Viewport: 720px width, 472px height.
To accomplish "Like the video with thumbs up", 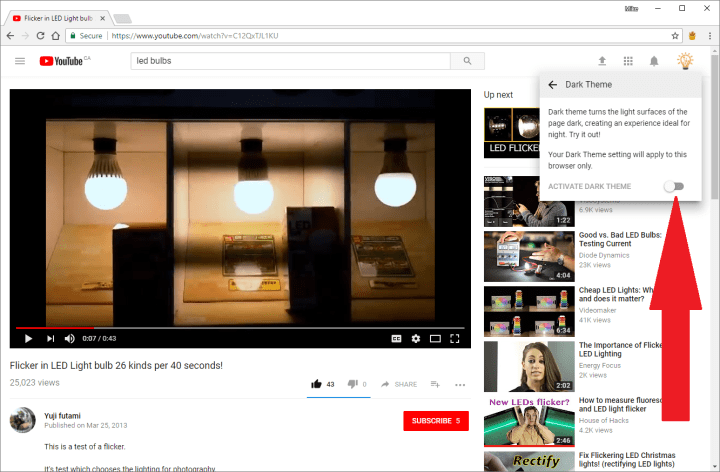I will coord(316,384).
